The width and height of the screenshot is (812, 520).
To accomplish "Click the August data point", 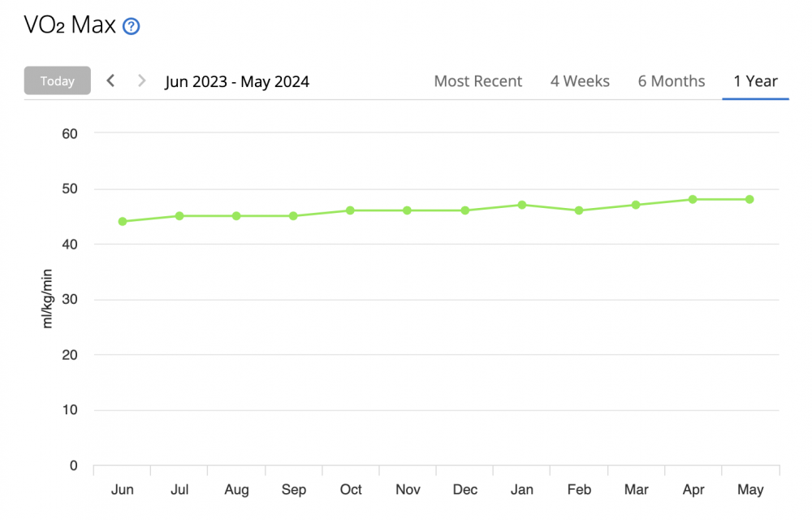I will pyautogui.click(x=236, y=216).
